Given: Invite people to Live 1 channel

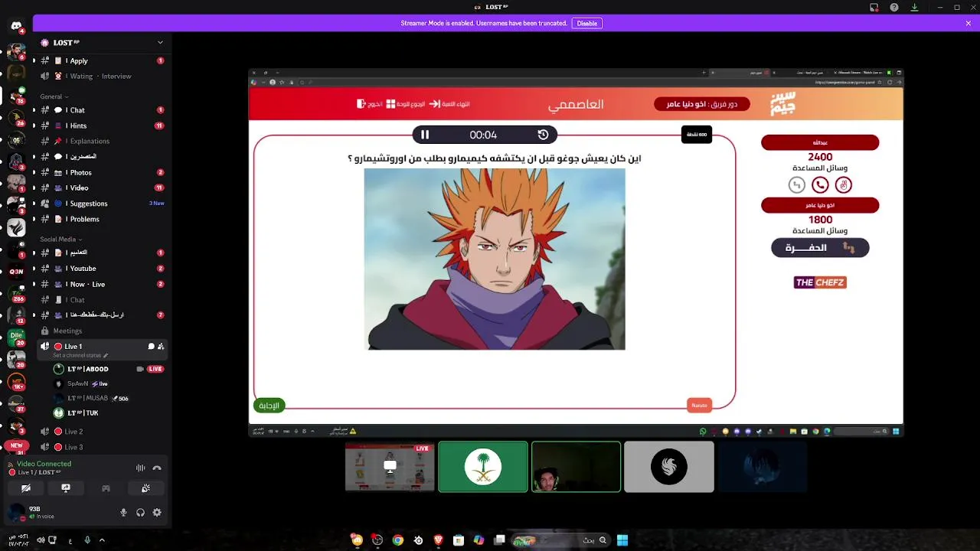Looking at the screenshot, I should tap(161, 347).
